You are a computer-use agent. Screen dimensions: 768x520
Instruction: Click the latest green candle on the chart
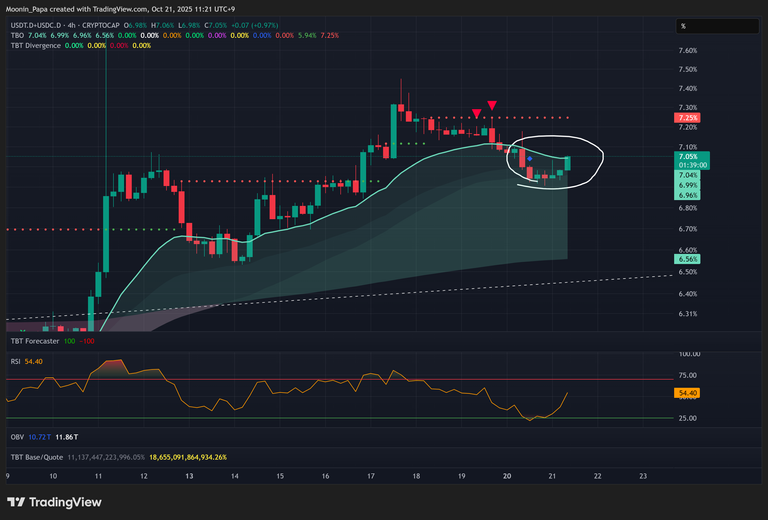(567, 162)
